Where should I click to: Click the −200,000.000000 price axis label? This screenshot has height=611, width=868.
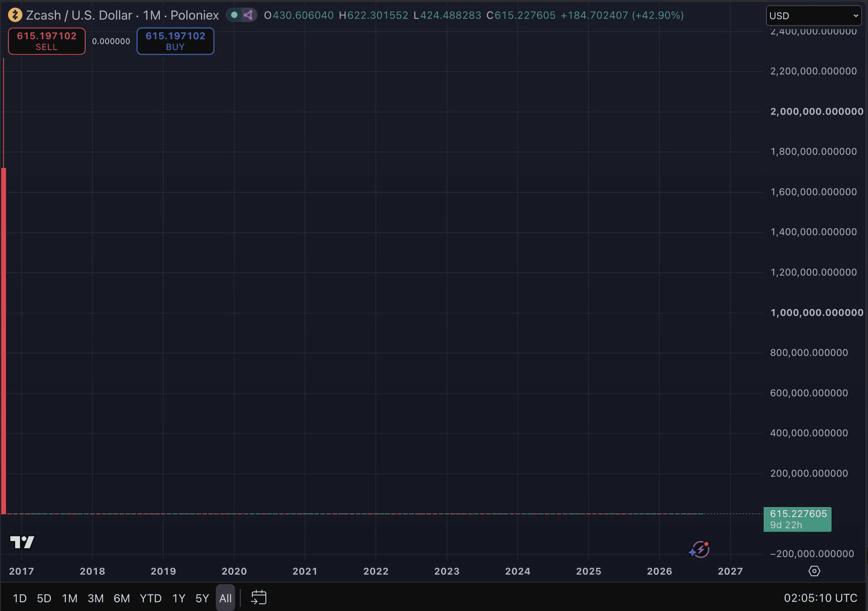point(812,554)
